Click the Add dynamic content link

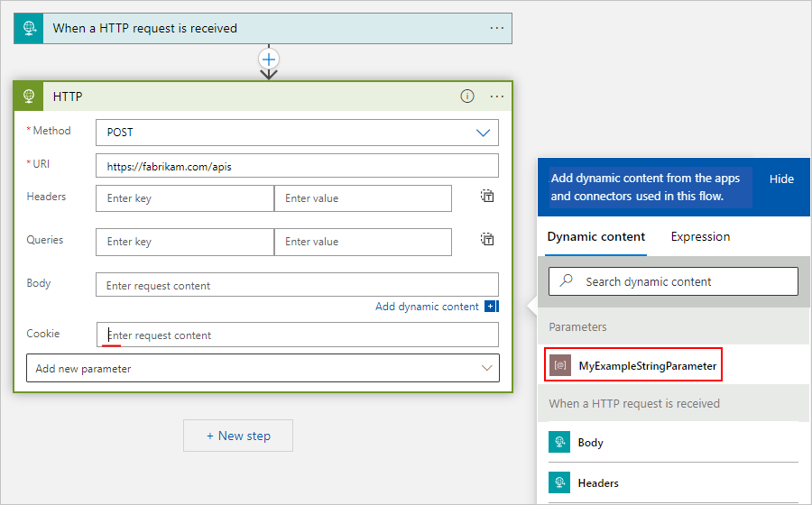428,307
